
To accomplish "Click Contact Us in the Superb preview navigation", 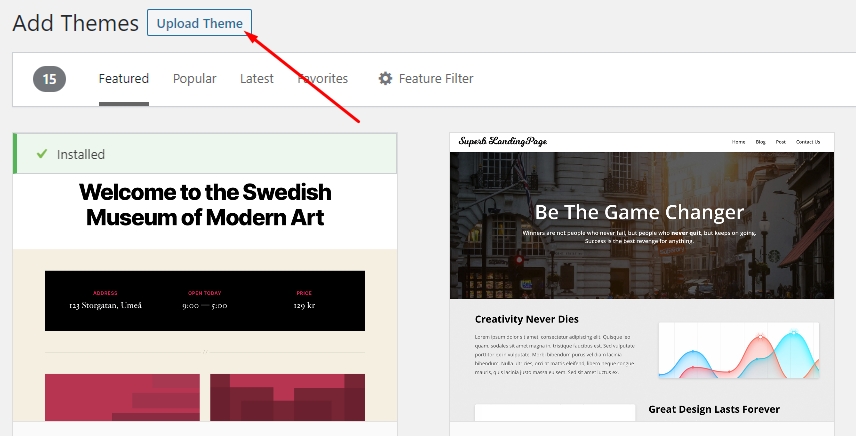I will [809, 142].
